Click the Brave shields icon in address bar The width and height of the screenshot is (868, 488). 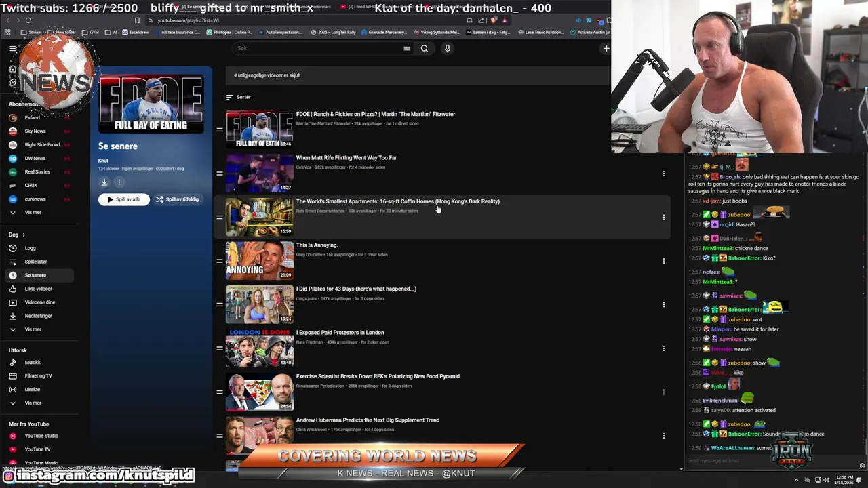pyautogui.click(x=494, y=20)
